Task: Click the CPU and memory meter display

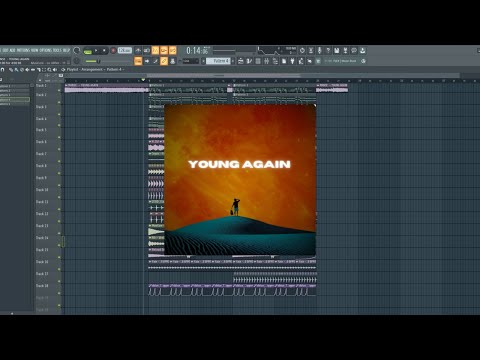Action: (277, 51)
